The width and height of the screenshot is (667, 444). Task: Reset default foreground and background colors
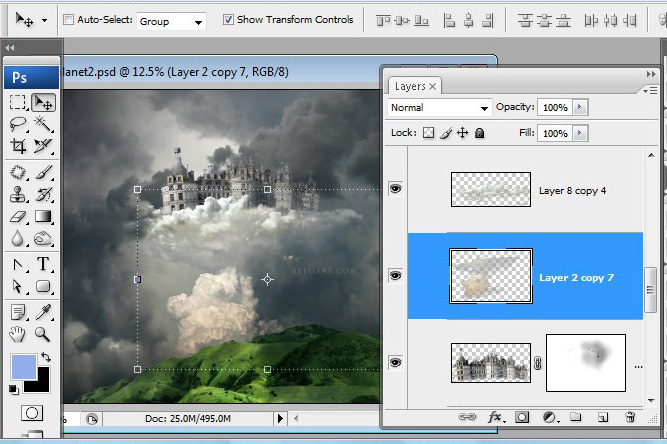(x=13, y=389)
